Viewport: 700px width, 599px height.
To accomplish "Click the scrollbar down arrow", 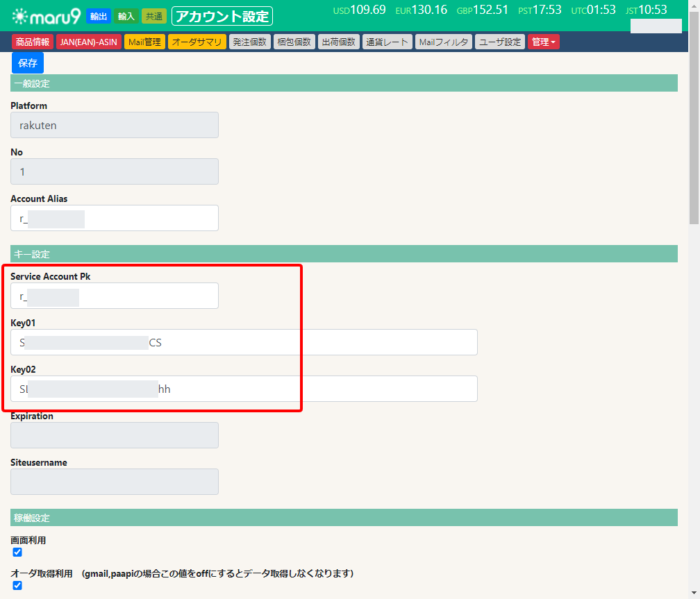I will pyautogui.click(x=694, y=593).
